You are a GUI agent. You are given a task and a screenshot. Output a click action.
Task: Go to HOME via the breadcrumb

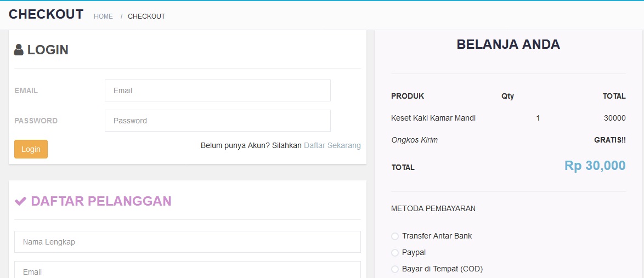click(x=103, y=16)
